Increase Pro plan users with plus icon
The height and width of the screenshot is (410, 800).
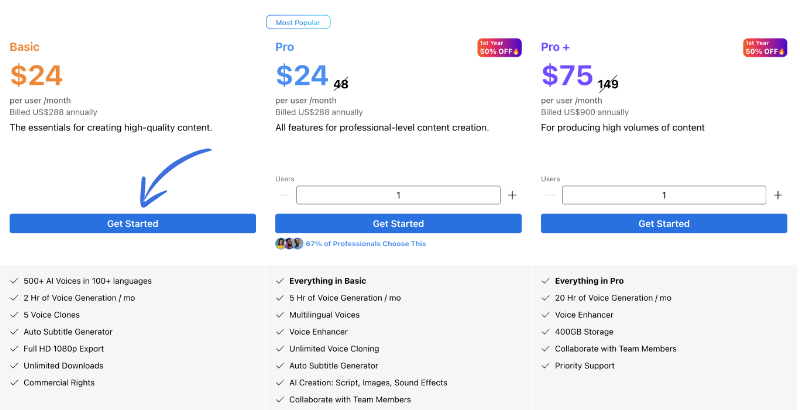[512, 196]
